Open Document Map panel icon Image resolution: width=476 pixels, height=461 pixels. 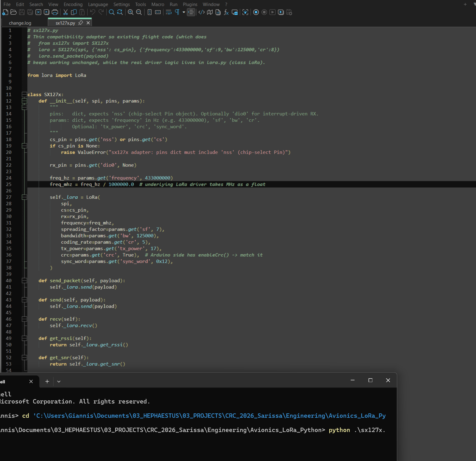click(x=210, y=12)
